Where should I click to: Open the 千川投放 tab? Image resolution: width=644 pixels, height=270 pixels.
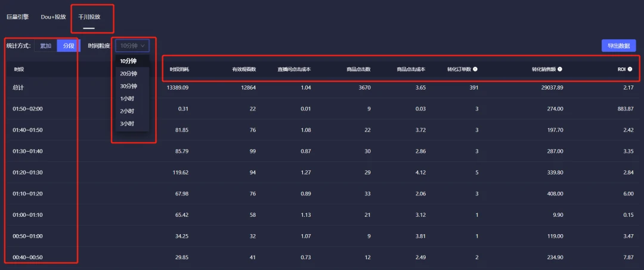(x=89, y=17)
